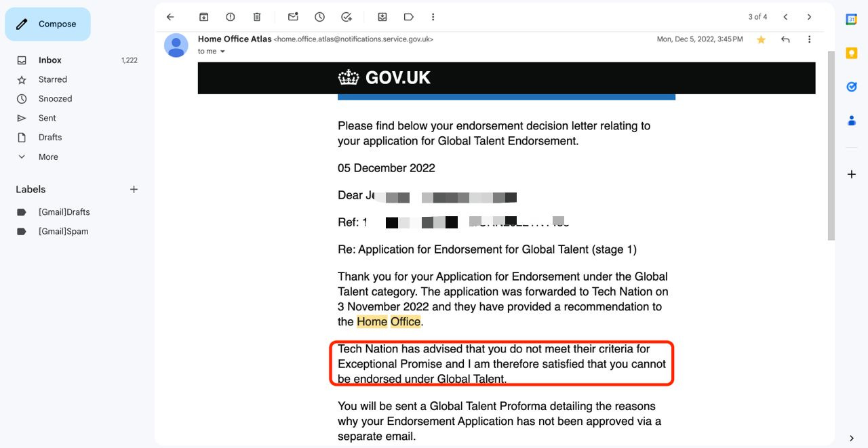
Task: Mark email as unread
Action: 293,17
